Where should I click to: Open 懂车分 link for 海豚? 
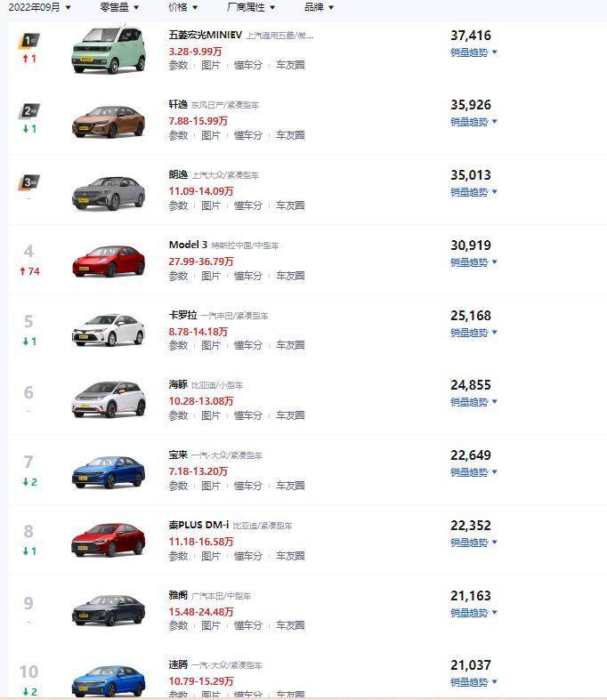pyautogui.click(x=248, y=415)
